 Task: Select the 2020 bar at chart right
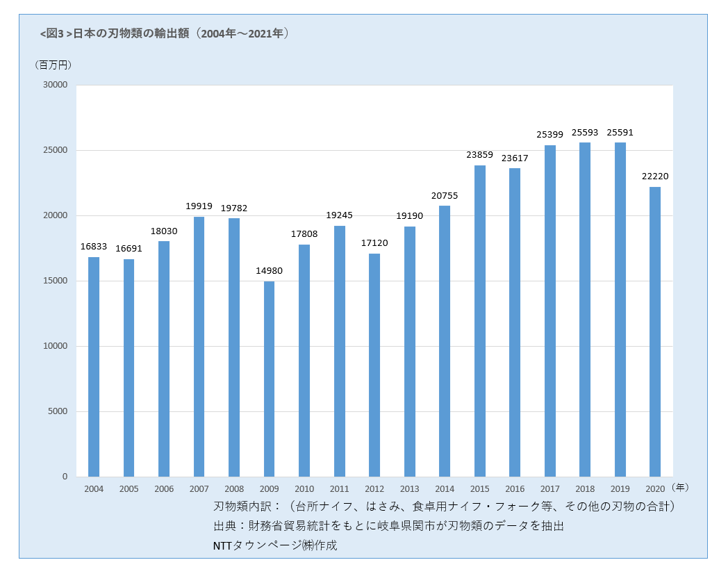(656, 330)
